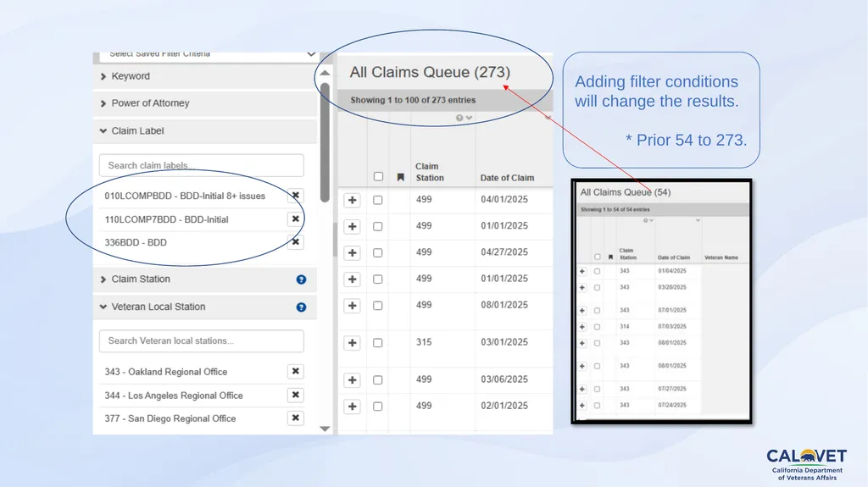868x487 pixels.
Task: Open the Select Saved Filter Criteria dropdown
Action: tap(209, 55)
